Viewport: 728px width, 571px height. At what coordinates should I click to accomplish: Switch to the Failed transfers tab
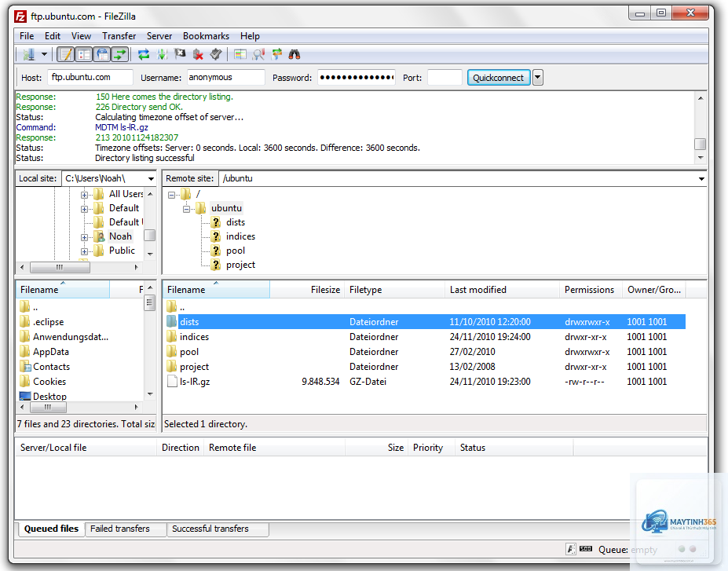126,529
